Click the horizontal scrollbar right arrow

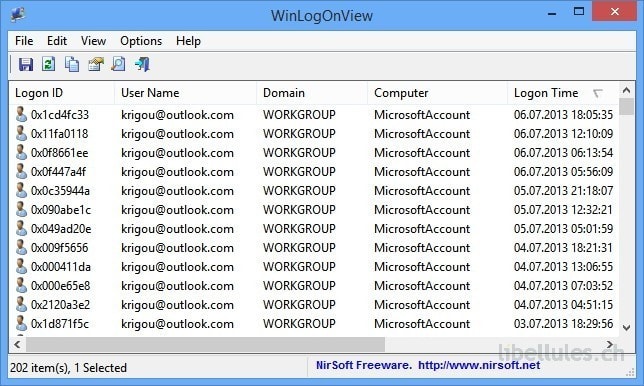pos(610,344)
